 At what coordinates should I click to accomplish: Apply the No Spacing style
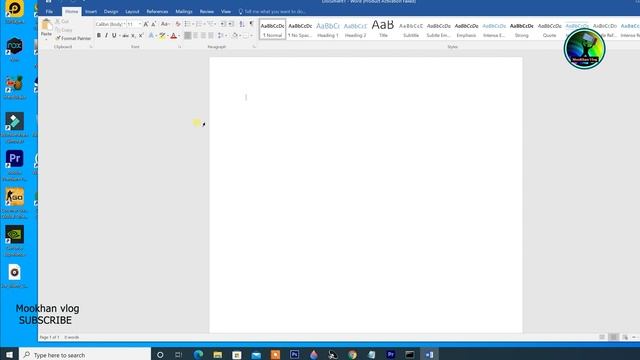[300, 29]
